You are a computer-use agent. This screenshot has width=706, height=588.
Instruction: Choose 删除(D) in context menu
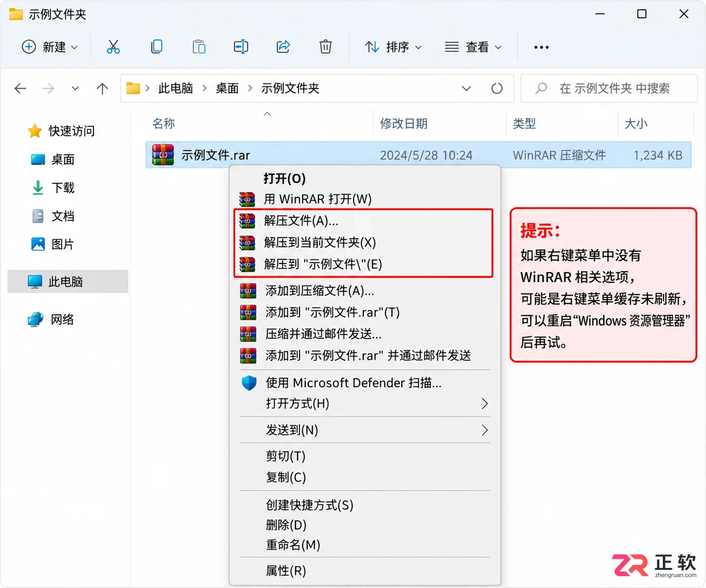365,525
